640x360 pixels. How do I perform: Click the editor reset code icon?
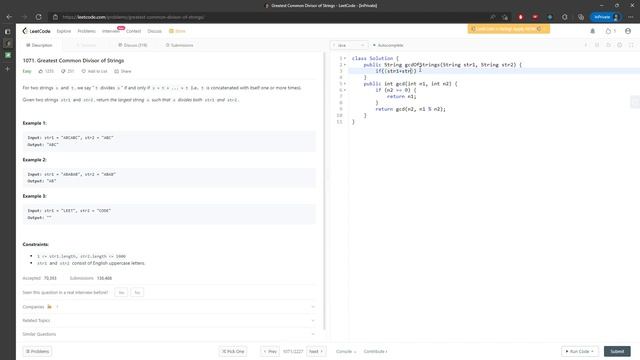pyautogui.click(x=608, y=45)
